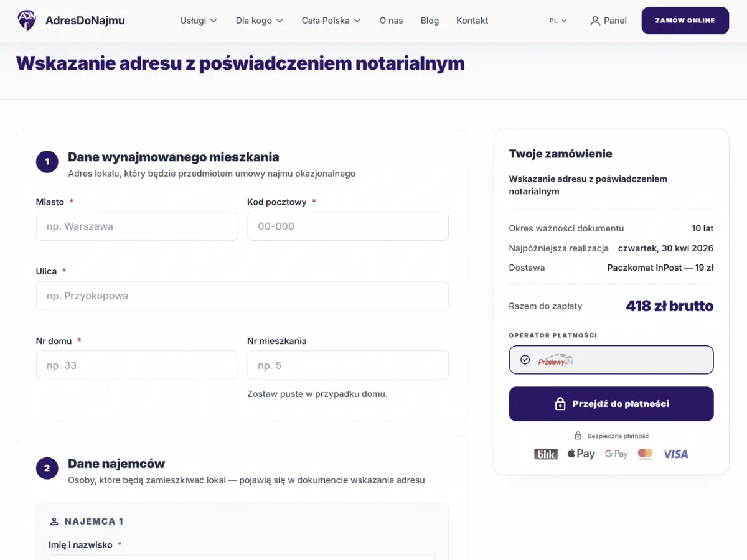
Task: Click the Google Pay icon
Action: tap(616, 454)
